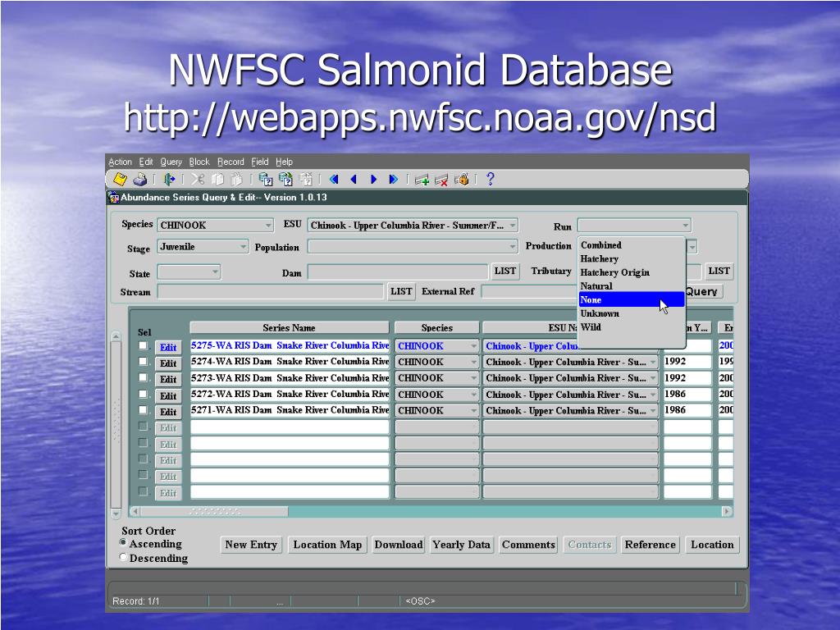
Task: Open the Stage Juvenile dropdown
Action: [x=243, y=247]
